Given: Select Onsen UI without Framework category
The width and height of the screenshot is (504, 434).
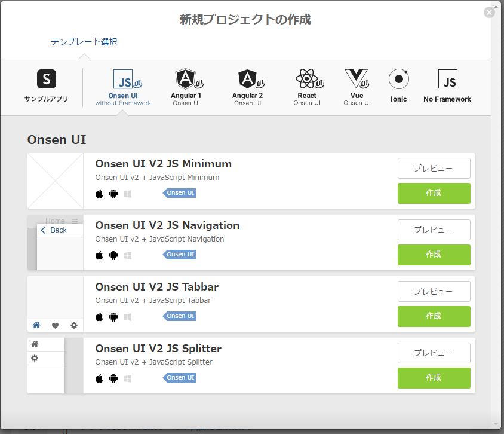Looking at the screenshot, I should tap(123, 87).
